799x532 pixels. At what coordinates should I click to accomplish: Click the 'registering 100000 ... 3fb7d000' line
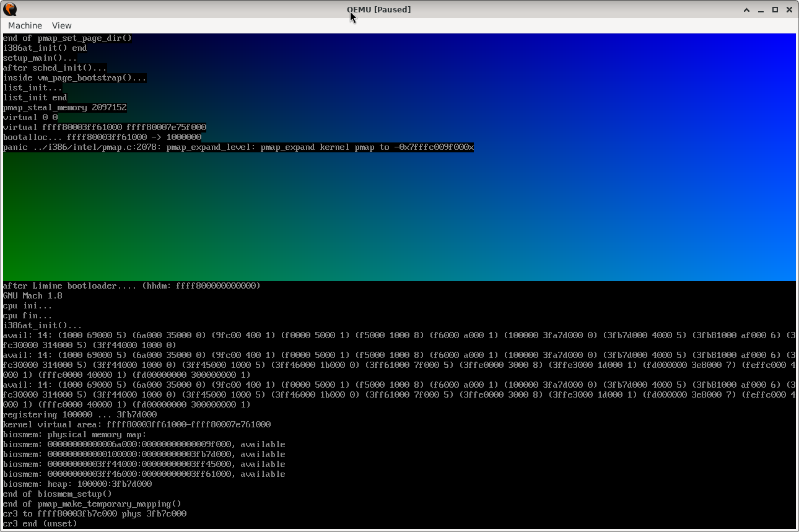[80, 414]
